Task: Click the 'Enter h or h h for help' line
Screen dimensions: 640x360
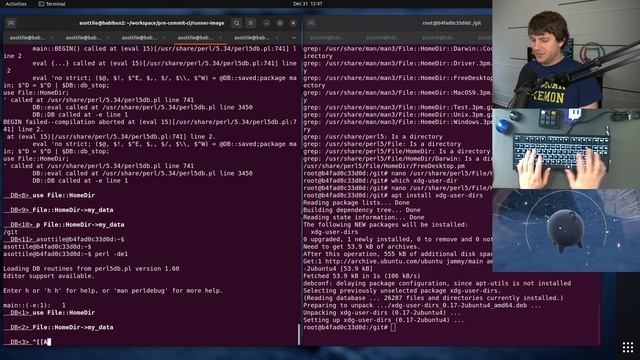Action: (x=113, y=291)
